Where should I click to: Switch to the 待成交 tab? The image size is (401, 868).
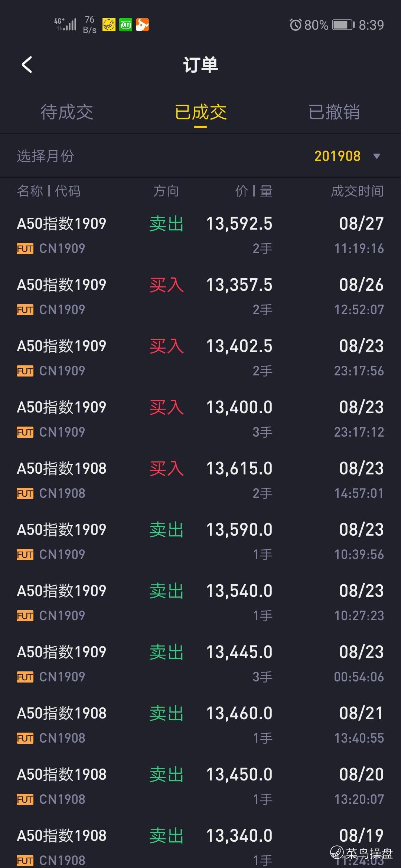point(67,112)
